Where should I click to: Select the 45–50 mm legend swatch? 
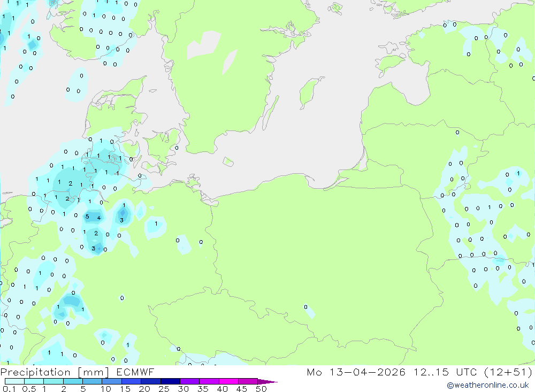click(248, 381)
